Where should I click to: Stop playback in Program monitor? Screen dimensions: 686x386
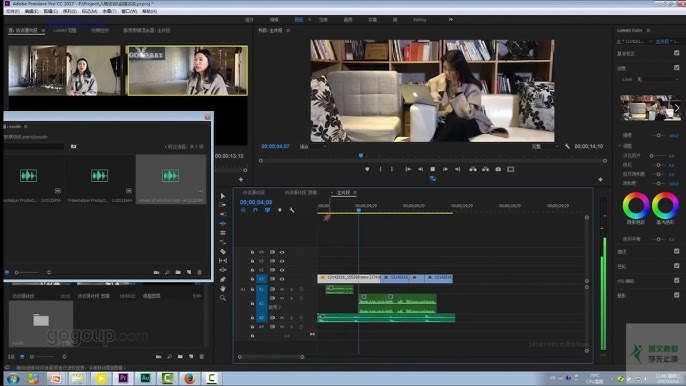[432, 169]
